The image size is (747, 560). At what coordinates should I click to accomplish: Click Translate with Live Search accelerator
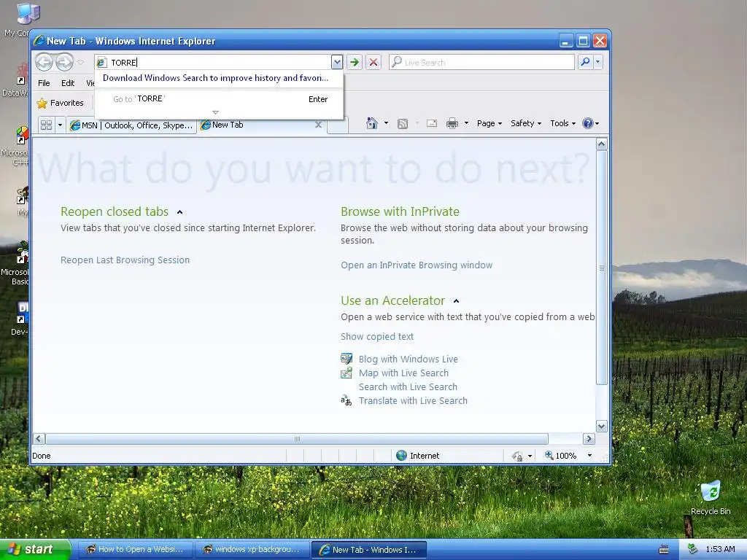413,400
